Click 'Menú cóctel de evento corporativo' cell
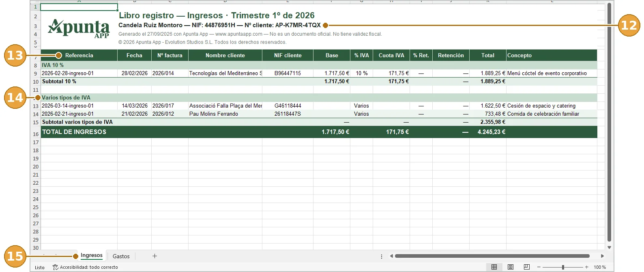This screenshot has height=272, width=644. (x=552, y=73)
